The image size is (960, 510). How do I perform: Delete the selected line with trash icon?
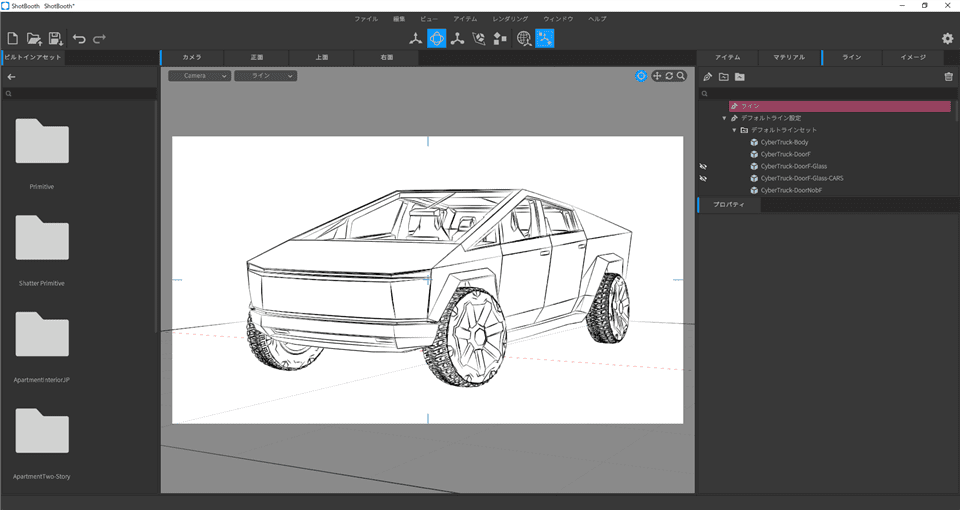point(948,77)
